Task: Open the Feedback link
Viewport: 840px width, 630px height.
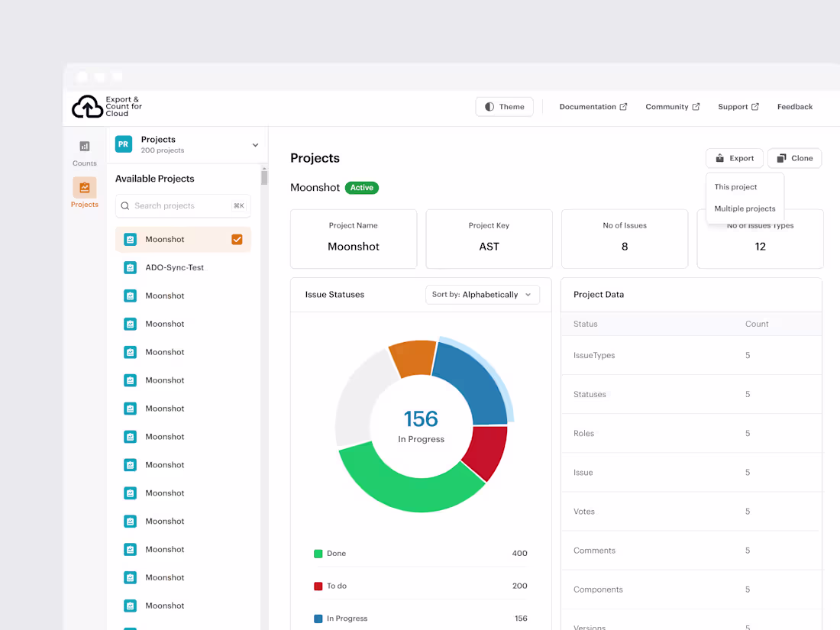Action: tap(794, 106)
